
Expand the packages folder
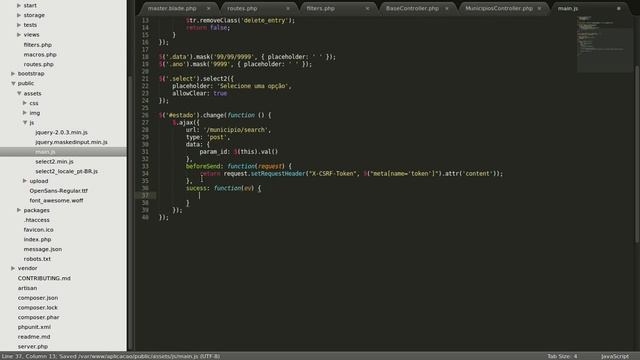pos(19,210)
